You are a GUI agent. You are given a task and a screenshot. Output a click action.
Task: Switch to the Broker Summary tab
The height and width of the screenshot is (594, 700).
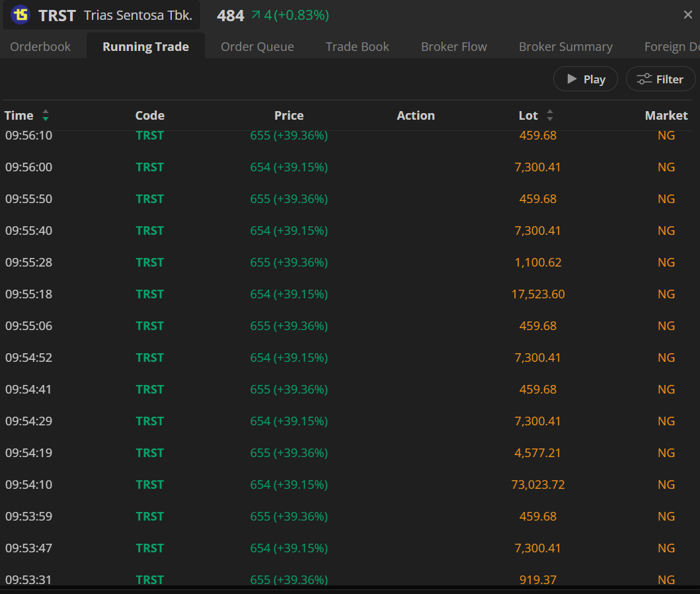point(565,47)
